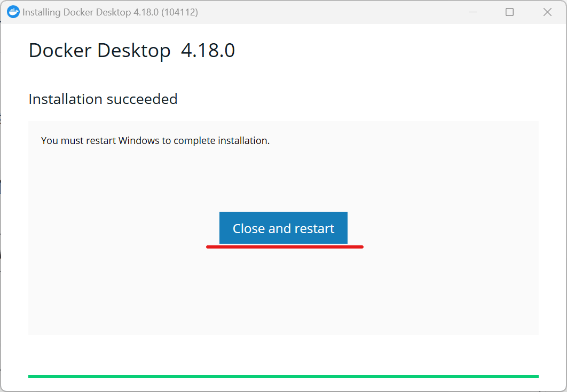The height and width of the screenshot is (392, 567).
Task: Select the blue restart button to finish installation
Action: point(283,228)
